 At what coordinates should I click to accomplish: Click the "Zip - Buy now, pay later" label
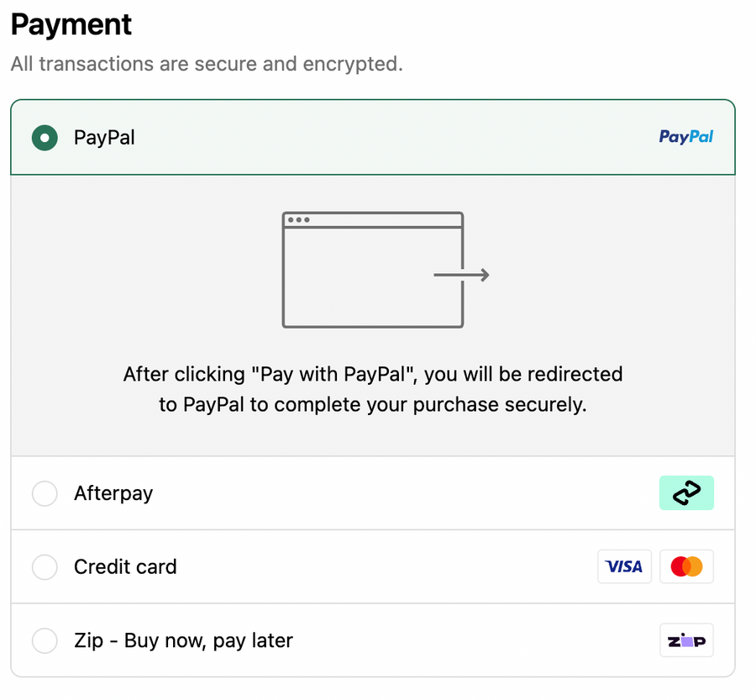tap(183, 641)
